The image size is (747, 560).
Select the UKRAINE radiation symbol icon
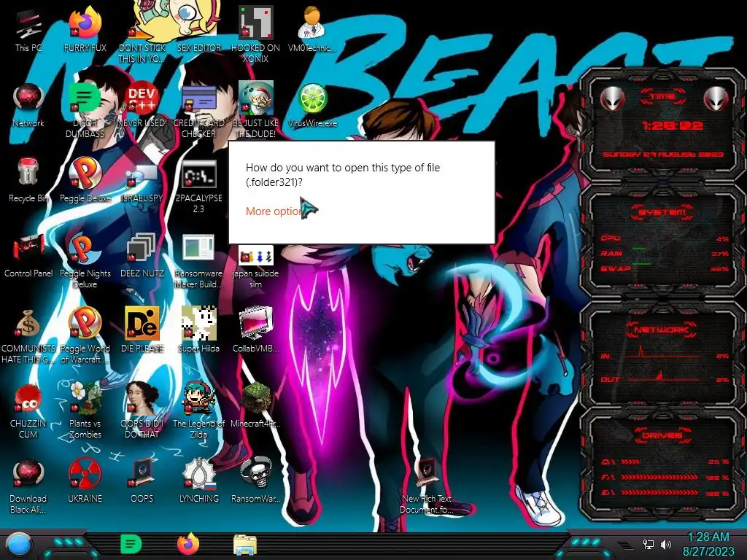pos(85,481)
